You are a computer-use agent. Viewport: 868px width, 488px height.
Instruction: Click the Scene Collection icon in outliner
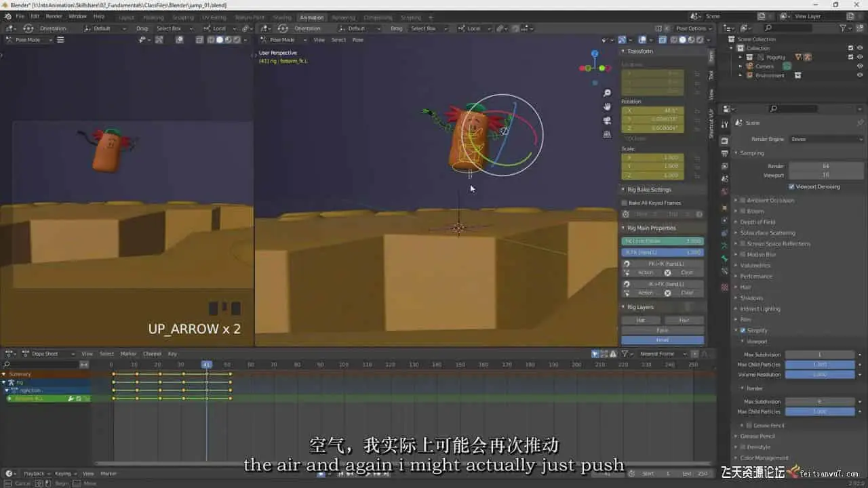tap(732, 39)
